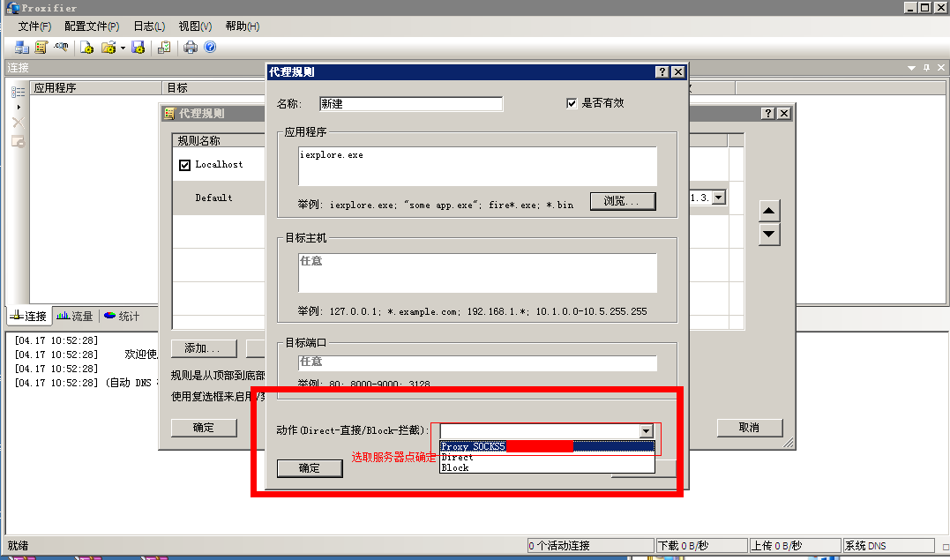Uncheck the Localhost rule checkbox
This screenshot has width=950, height=560.
tap(184, 165)
